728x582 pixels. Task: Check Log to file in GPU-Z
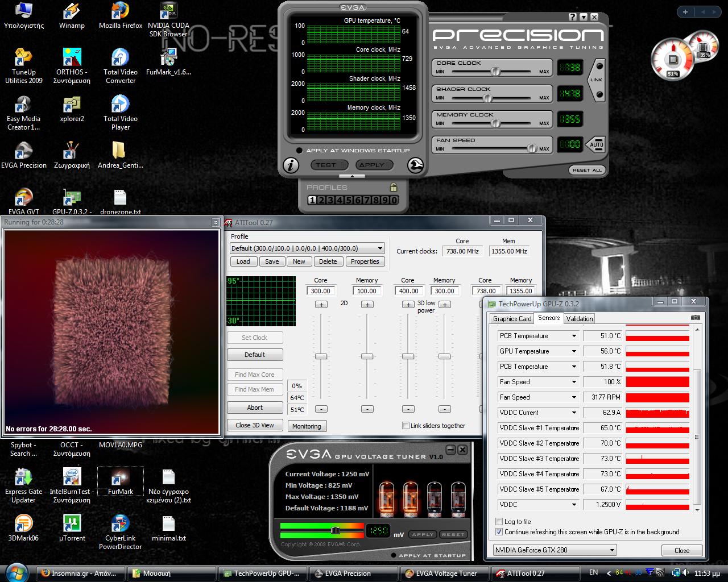click(x=499, y=521)
